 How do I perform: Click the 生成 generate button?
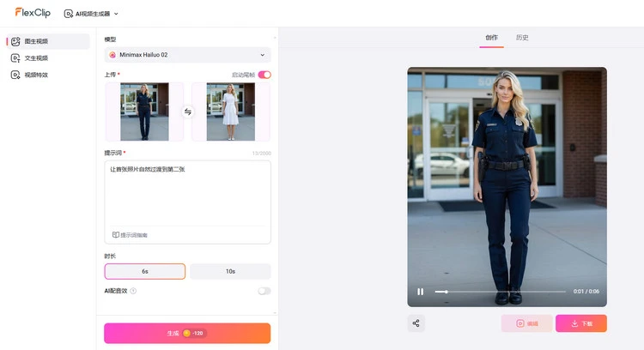point(187,333)
